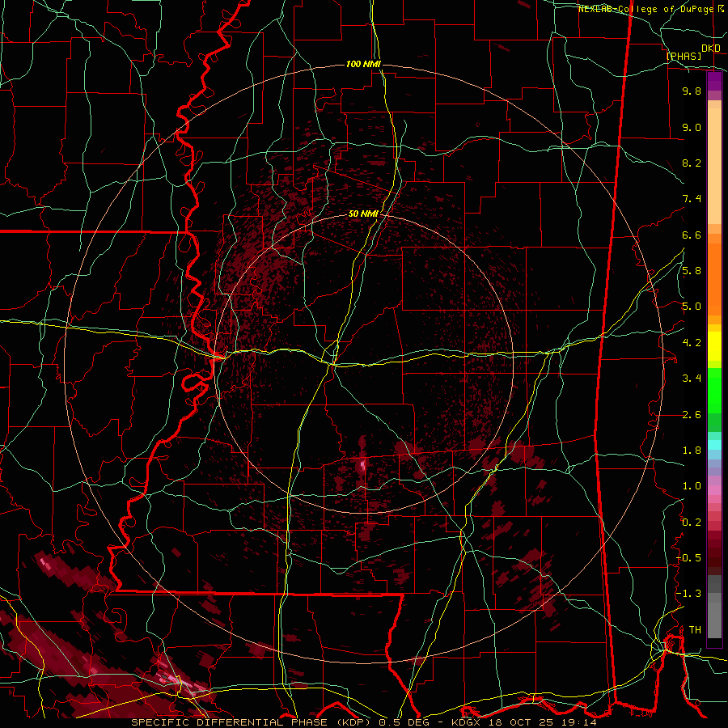Click the 9.8 legend value
Viewport: 728px width, 728px height.
click(x=692, y=91)
